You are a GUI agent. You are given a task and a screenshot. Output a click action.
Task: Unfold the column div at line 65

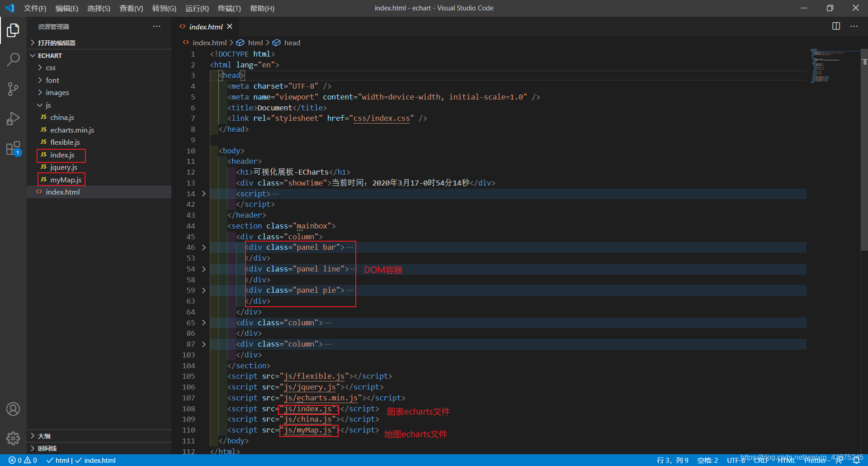(204, 323)
